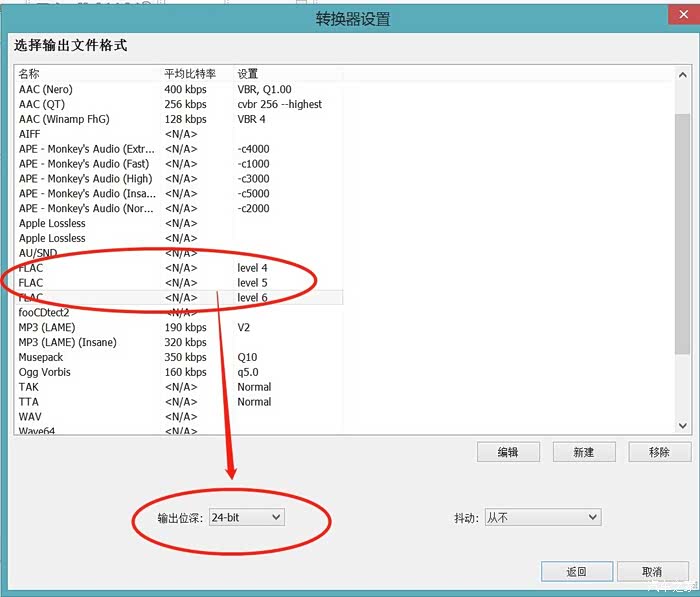Click the 移除 button
This screenshot has width=700, height=597.
click(659, 452)
